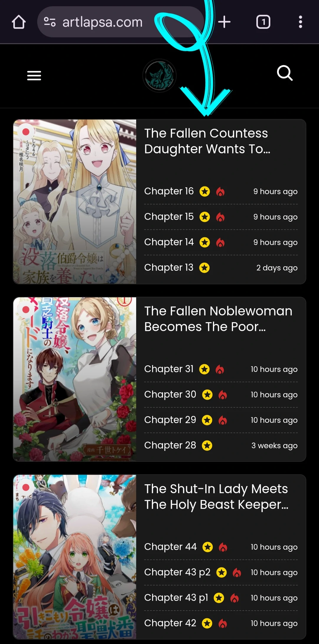319x644 pixels.
Task: Tap the site search magnifier icon
Action: (x=285, y=73)
